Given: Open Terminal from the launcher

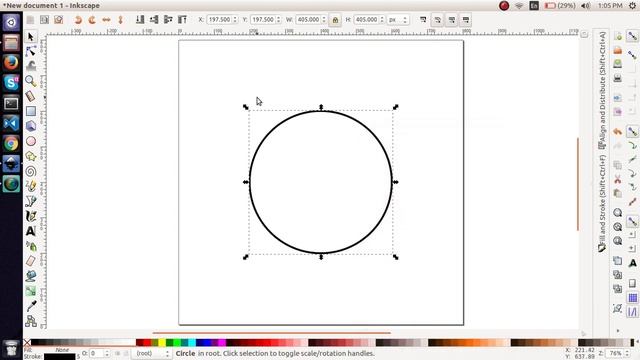Looking at the screenshot, I should 11,103.
